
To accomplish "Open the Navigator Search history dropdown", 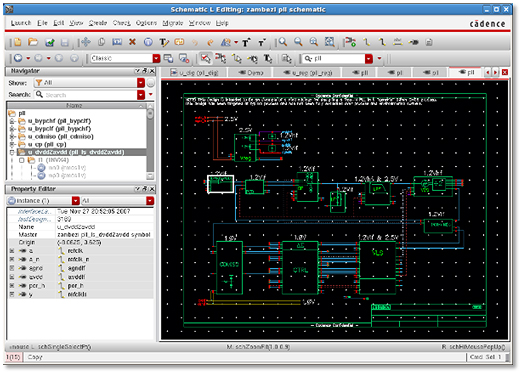I will click(141, 95).
